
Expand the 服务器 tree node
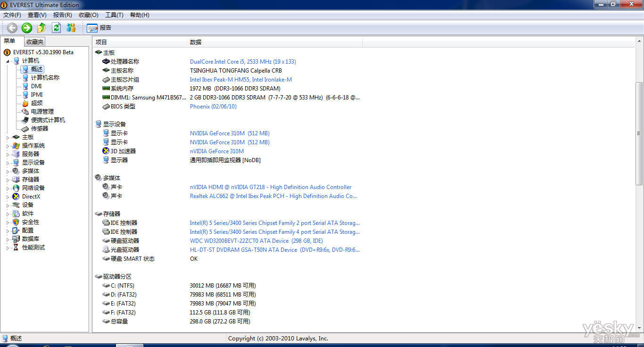8,154
